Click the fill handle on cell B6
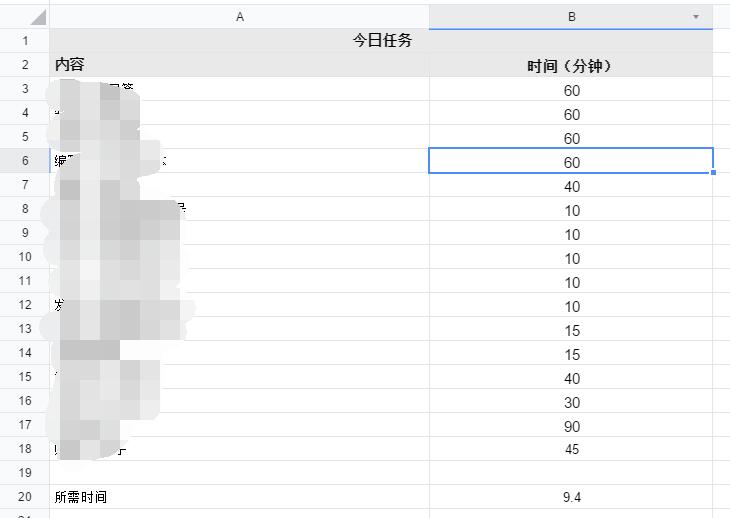Image resolution: width=730 pixels, height=518 pixels. (x=713, y=173)
